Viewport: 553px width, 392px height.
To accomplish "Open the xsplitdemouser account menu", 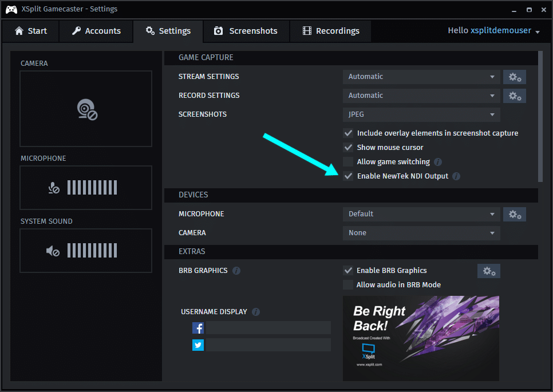I will 493,31.
